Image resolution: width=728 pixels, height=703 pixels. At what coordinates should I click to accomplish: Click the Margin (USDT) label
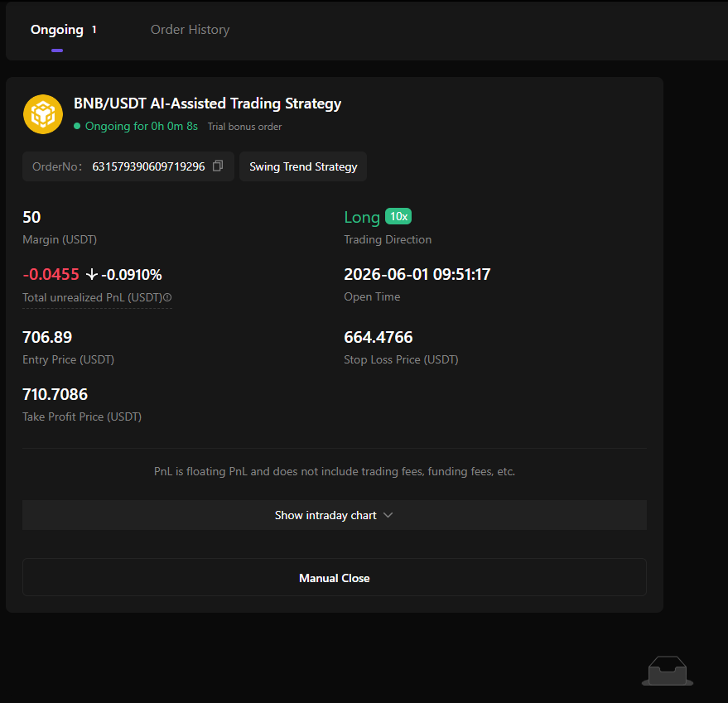60,239
